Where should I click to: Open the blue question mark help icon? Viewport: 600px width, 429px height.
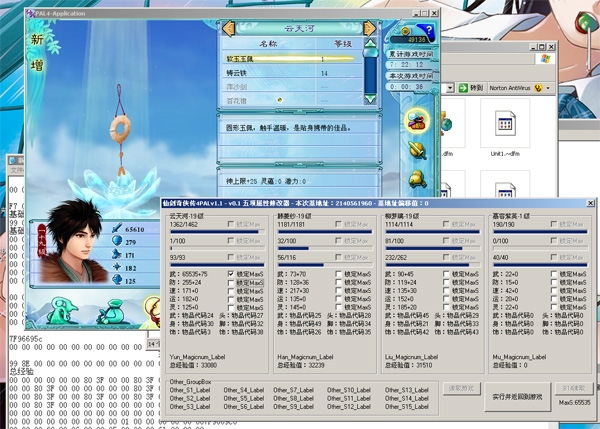click(429, 30)
